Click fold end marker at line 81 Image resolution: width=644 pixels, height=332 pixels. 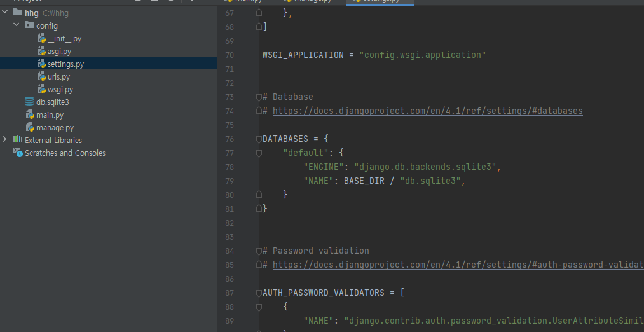pyautogui.click(x=259, y=209)
